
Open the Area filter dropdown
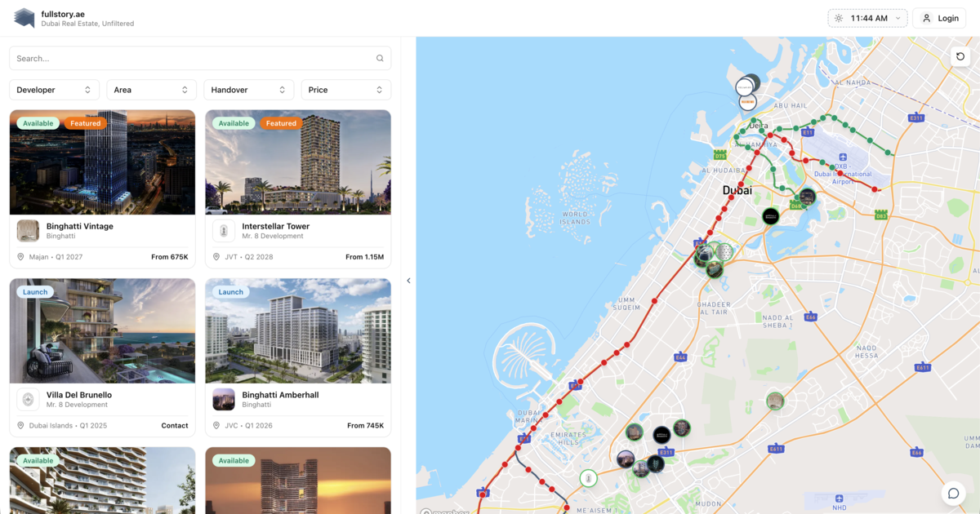pyautogui.click(x=151, y=90)
